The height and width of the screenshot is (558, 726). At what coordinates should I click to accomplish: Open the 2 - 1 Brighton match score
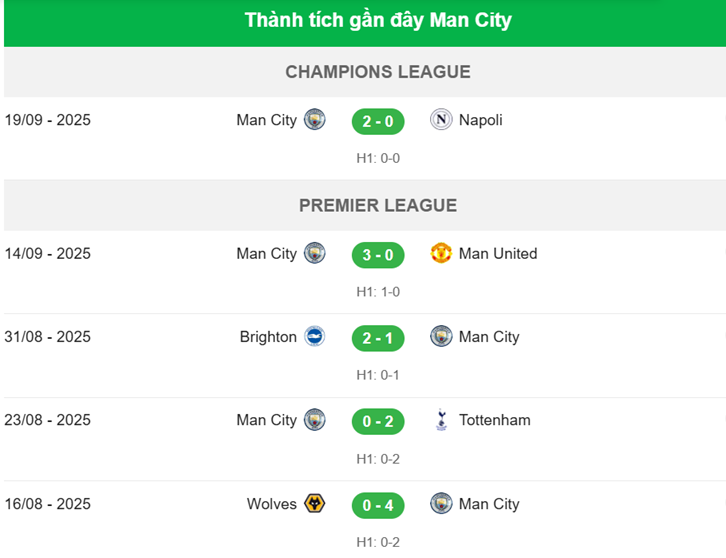point(378,338)
